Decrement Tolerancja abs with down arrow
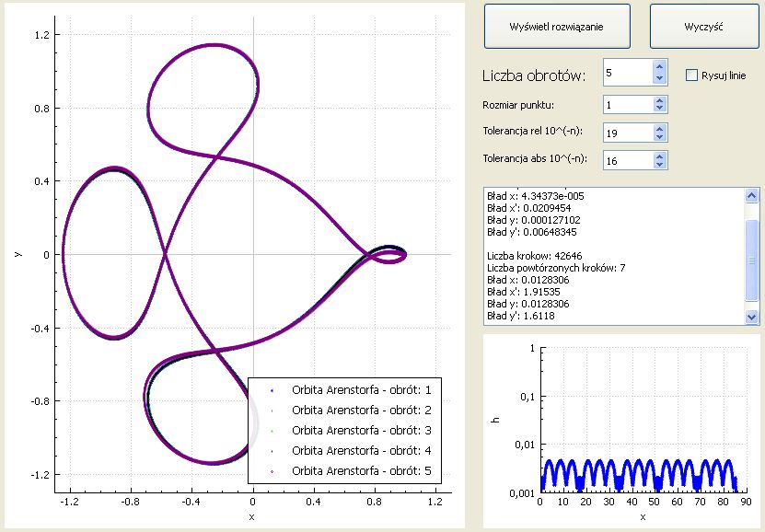 [x=659, y=165]
